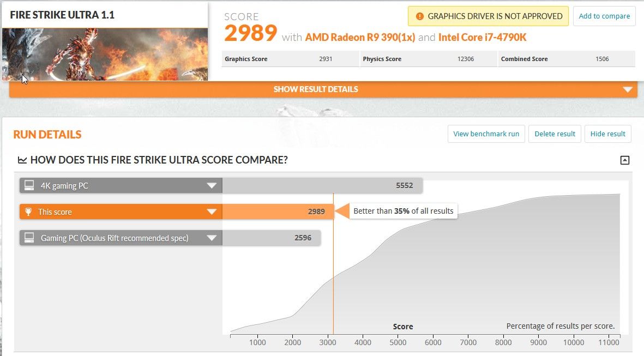Click the Fire Strike Ultra benchmark thumbnail

[105, 54]
